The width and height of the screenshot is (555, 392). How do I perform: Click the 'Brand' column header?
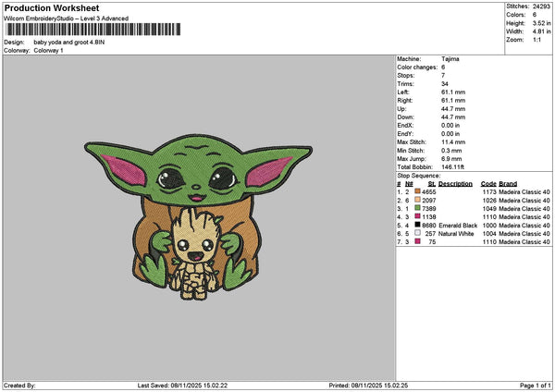pos(508,184)
